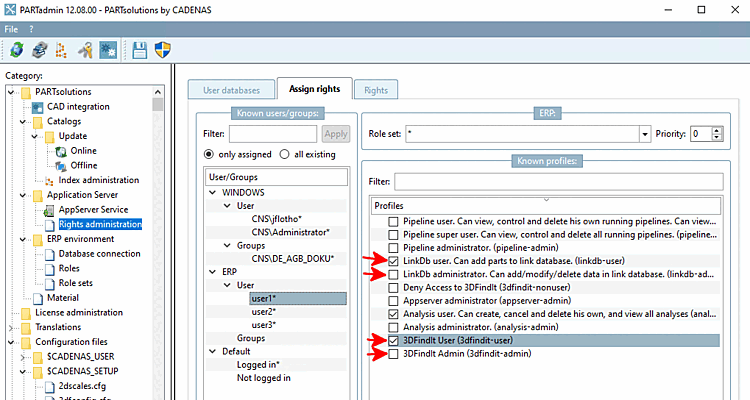Collapse the ERP node in User/Groups
Screen dimensions: 750x400
coord(213,272)
